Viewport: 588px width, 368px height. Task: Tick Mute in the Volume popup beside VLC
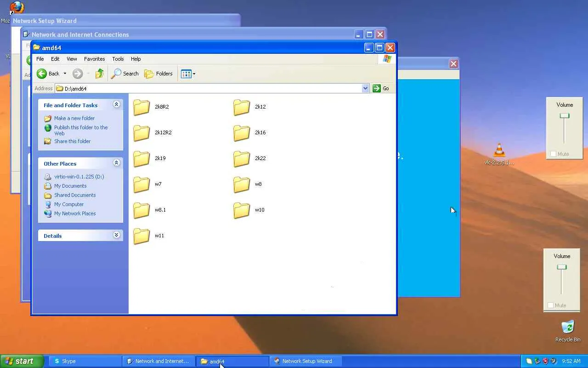click(554, 154)
